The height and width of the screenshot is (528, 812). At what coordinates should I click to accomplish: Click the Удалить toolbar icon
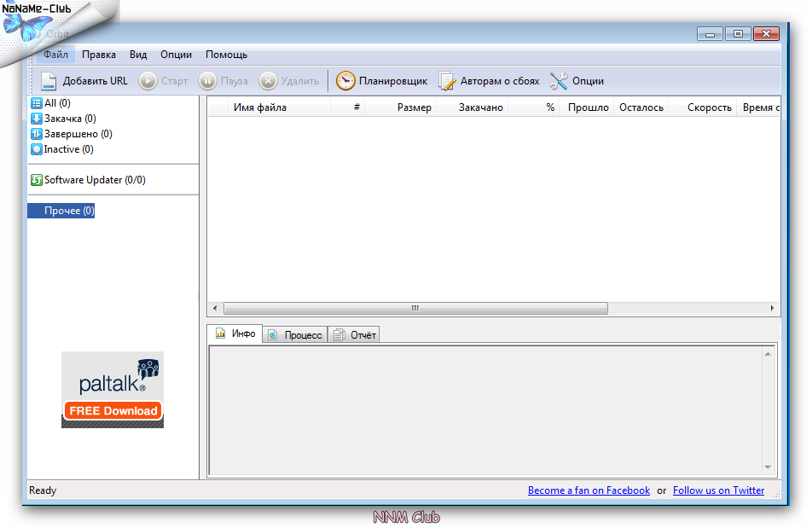268,81
